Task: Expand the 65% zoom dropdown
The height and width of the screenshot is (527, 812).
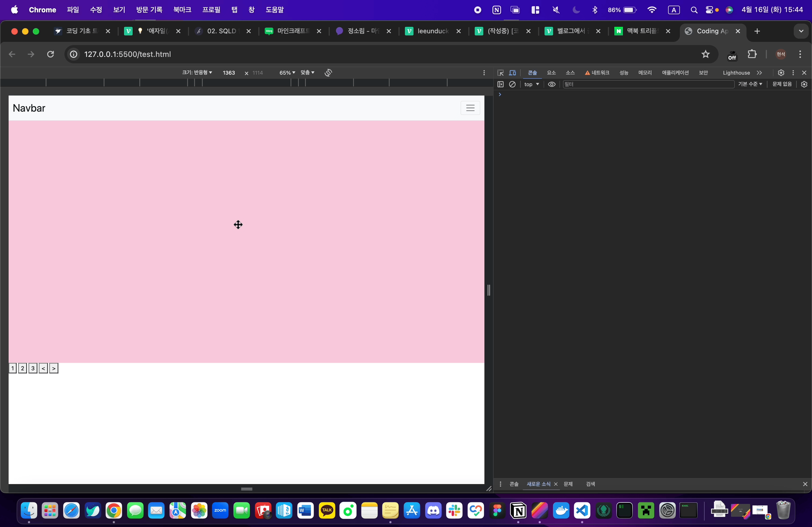Action: pyautogui.click(x=287, y=73)
